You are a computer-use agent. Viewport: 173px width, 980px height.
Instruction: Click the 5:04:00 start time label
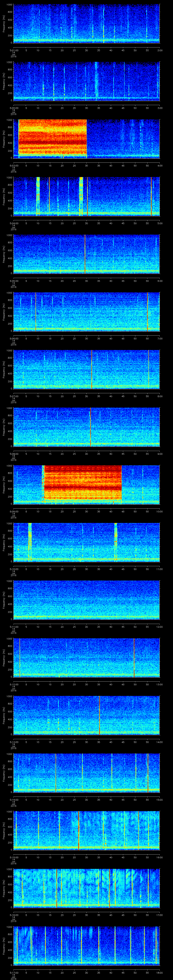pos(14,223)
